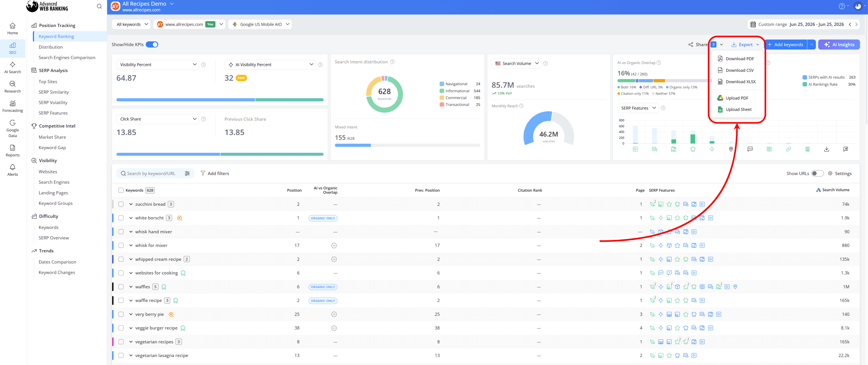This screenshot has height=365, width=868.
Task: Click the orange badge icon beside white borscht
Action: coord(180,218)
